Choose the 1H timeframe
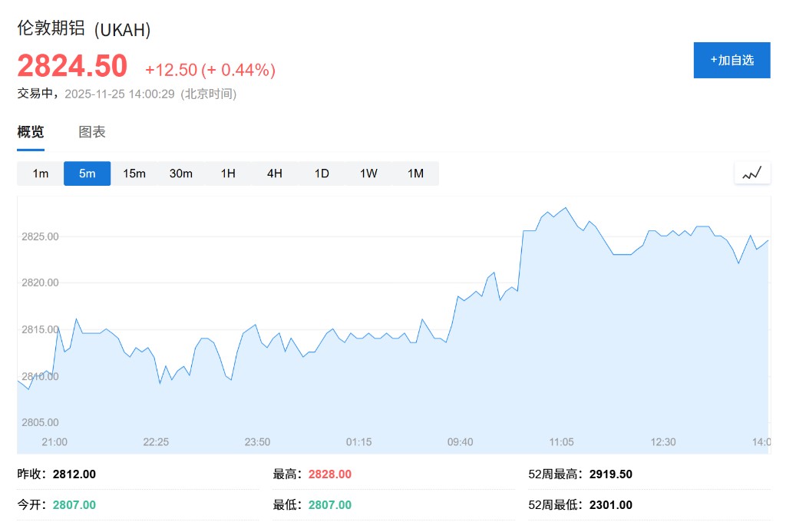Viewport: 786px width, 532px height. pos(228,173)
